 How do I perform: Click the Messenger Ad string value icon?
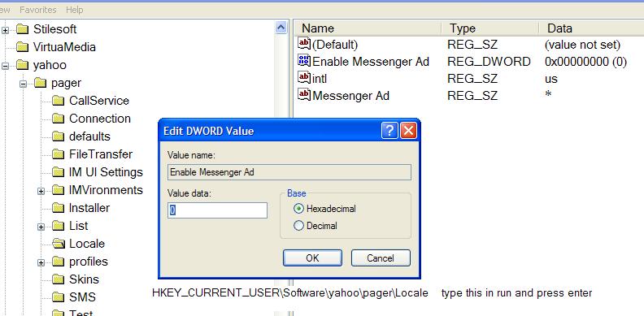pos(304,95)
